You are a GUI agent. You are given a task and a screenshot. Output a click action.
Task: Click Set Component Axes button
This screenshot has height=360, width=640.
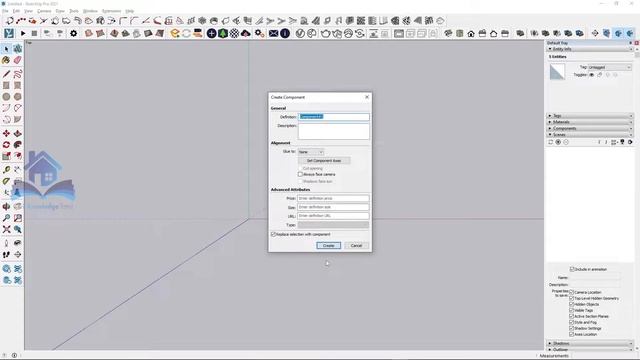point(324,161)
